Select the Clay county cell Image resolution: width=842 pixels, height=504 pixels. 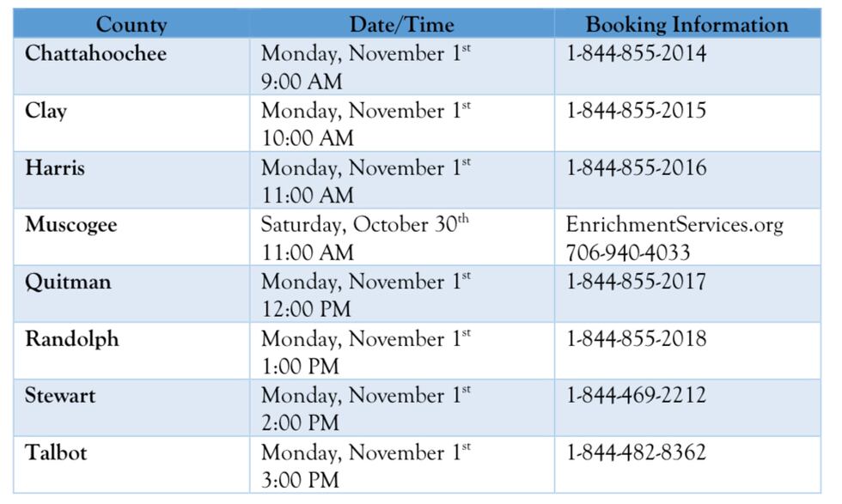(x=46, y=111)
